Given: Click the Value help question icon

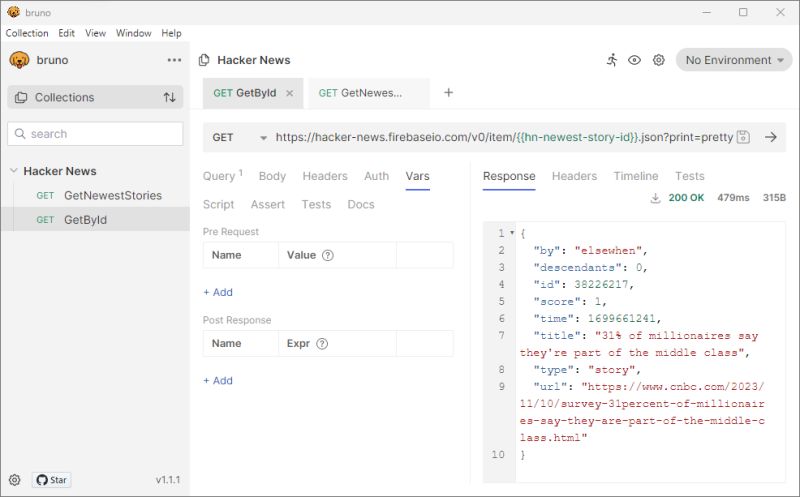Looking at the screenshot, I should coord(328,255).
